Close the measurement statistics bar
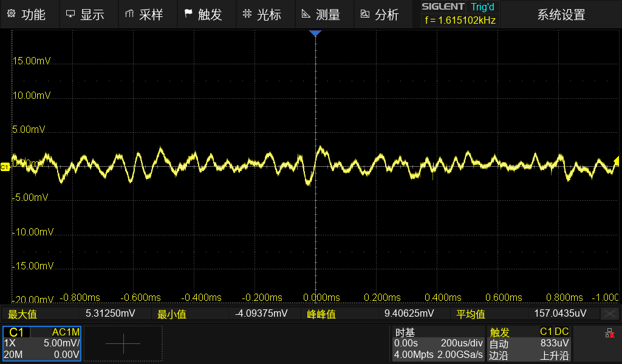This screenshot has width=622, height=364. [610, 314]
